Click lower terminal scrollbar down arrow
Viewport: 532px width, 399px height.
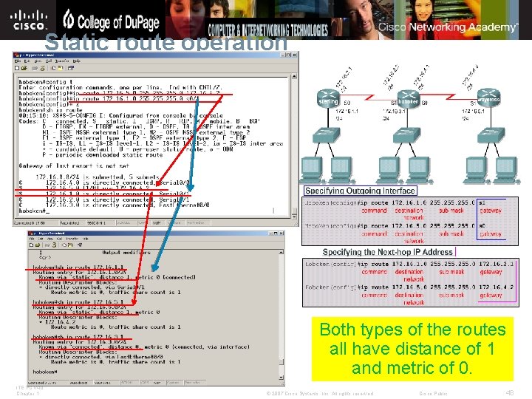(x=281, y=378)
